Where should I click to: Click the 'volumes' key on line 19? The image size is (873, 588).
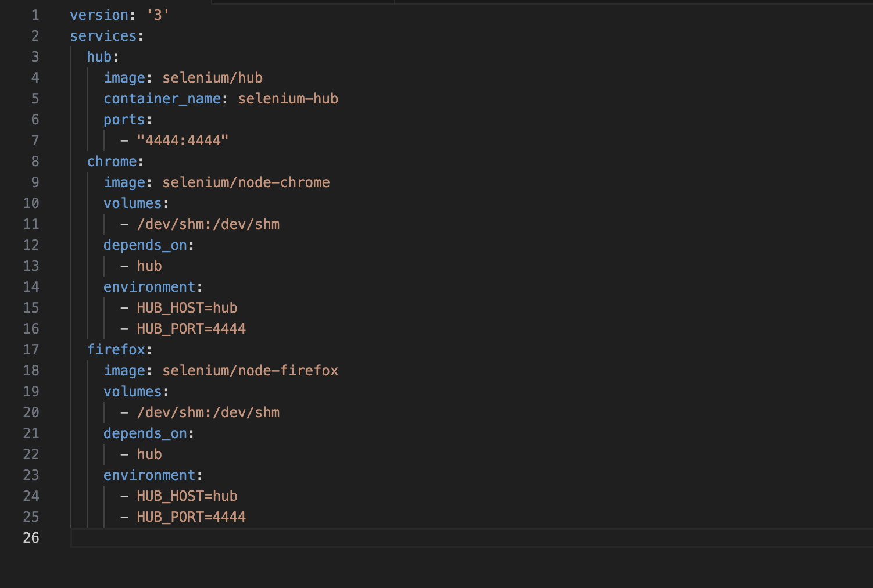133,392
